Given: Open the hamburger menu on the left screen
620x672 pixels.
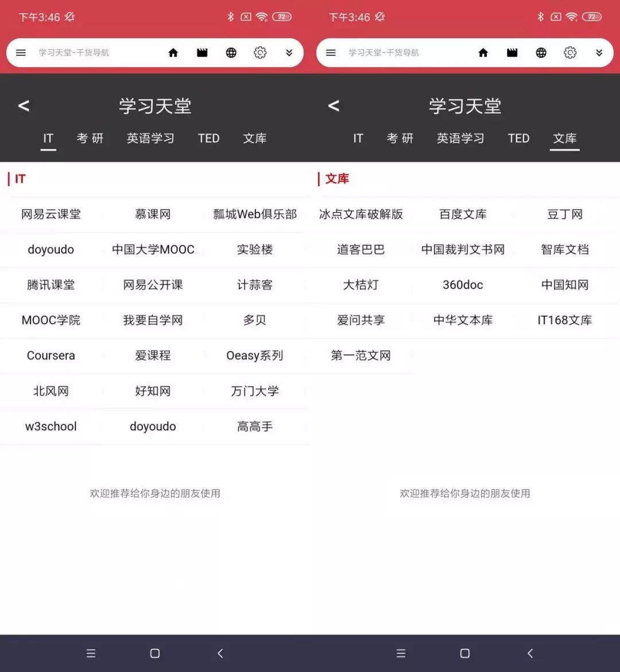Looking at the screenshot, I should tap(21, 53).
